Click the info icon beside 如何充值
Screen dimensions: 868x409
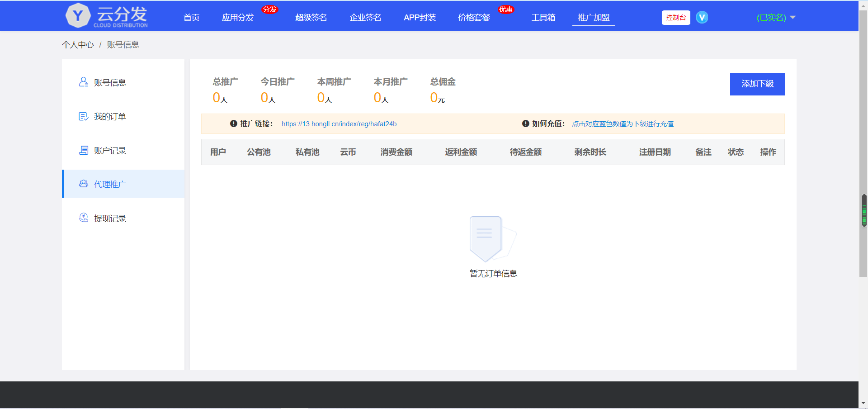(525, 124)
